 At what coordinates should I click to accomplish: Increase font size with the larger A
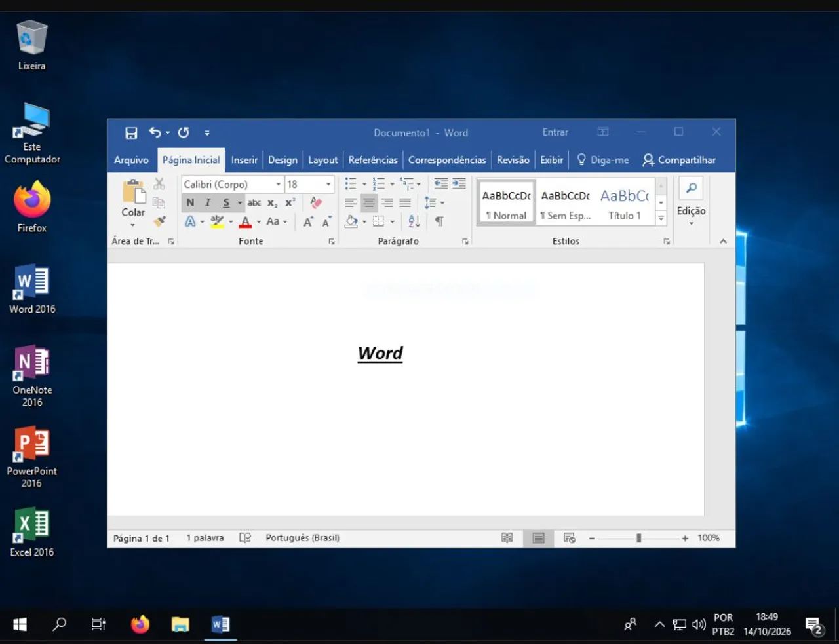point(308,222)
